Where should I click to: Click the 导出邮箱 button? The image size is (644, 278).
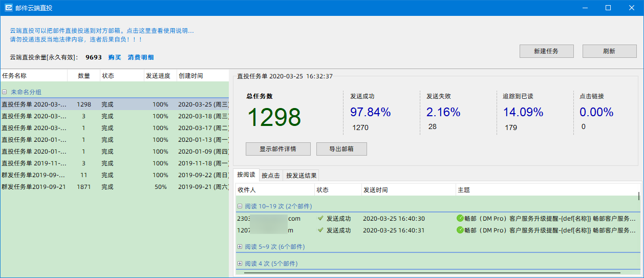(341, 149)
